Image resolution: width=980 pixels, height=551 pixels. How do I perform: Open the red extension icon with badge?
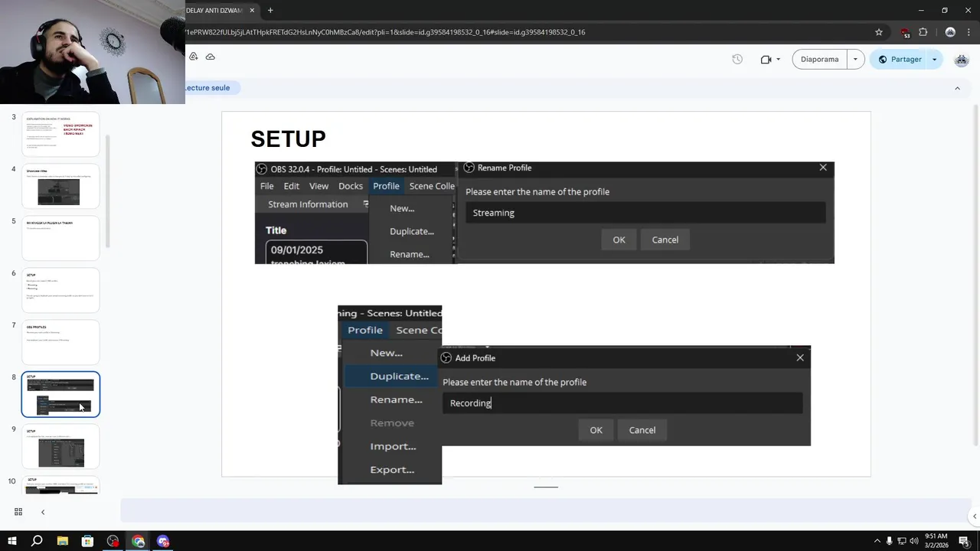coord(905,32)
